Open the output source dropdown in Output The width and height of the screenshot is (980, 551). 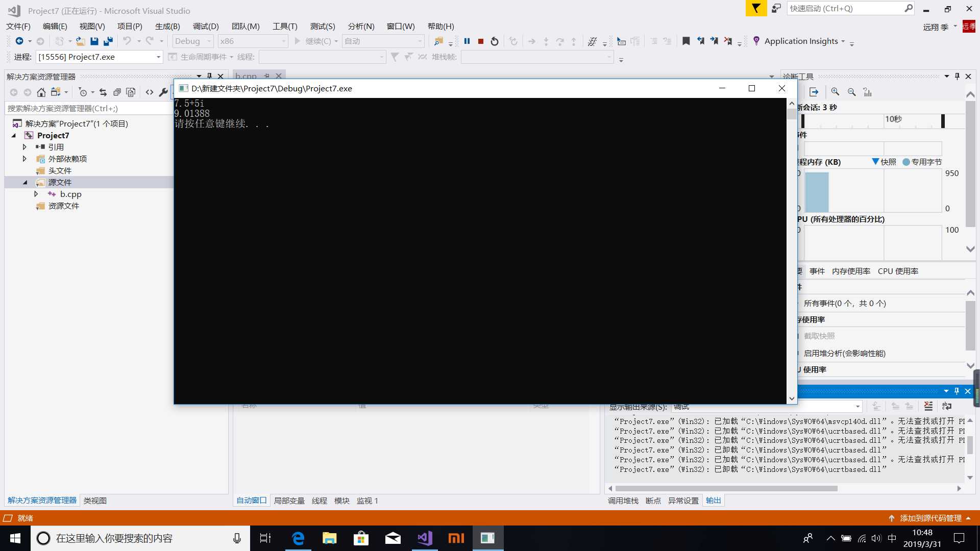767,407
